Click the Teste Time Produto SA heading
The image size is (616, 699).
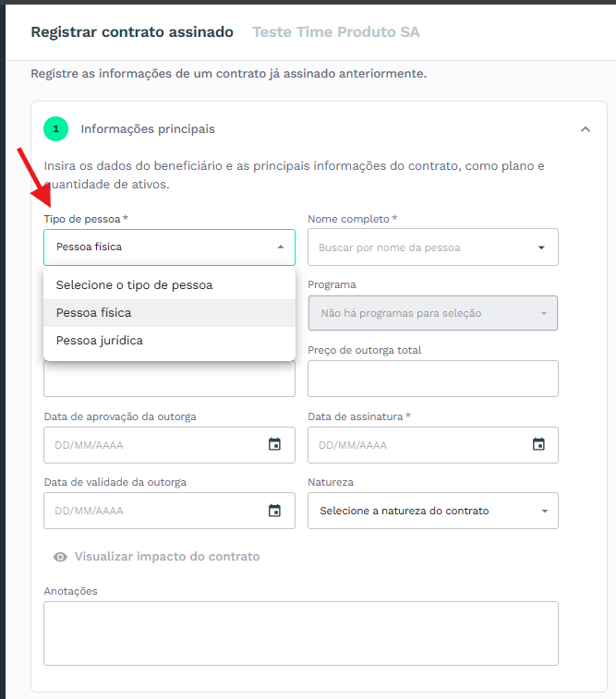click(336, 32)
